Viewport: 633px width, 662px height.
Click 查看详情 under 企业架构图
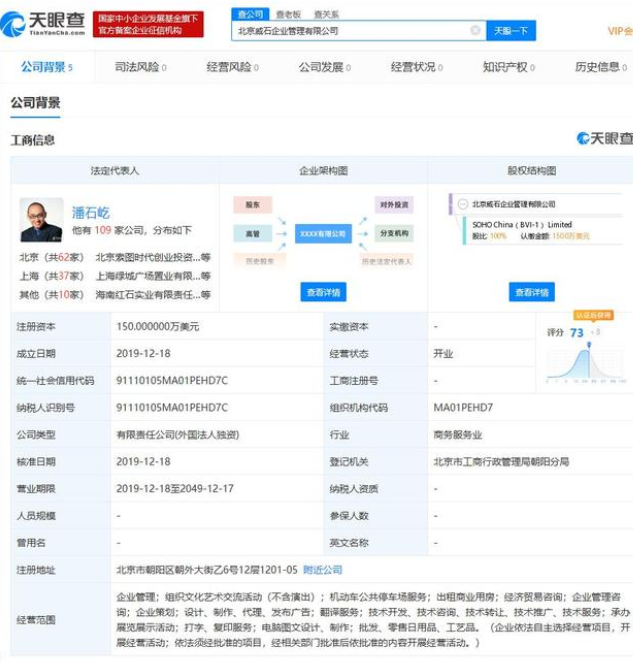pyautogui.click(x=323, y=292)
